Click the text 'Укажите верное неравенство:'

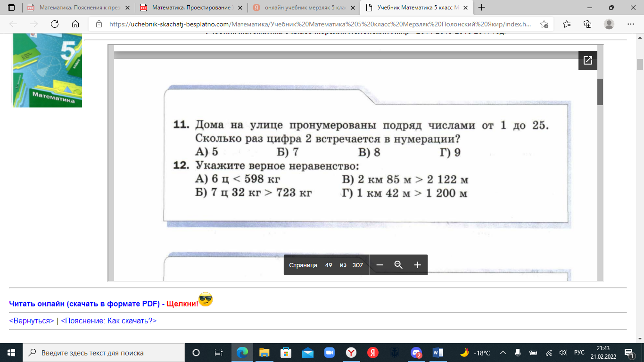pyautogui.click(x=277, y=166)
